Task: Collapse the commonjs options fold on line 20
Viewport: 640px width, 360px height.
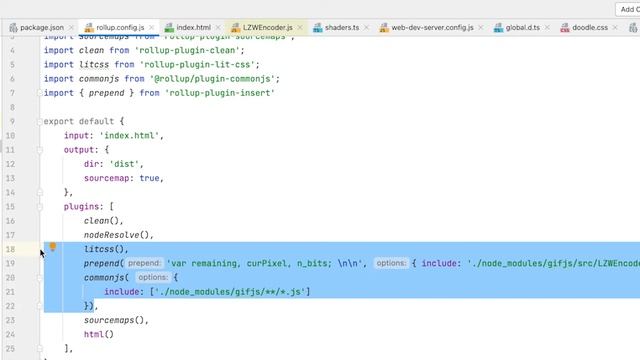Action: tap(40, 278)
